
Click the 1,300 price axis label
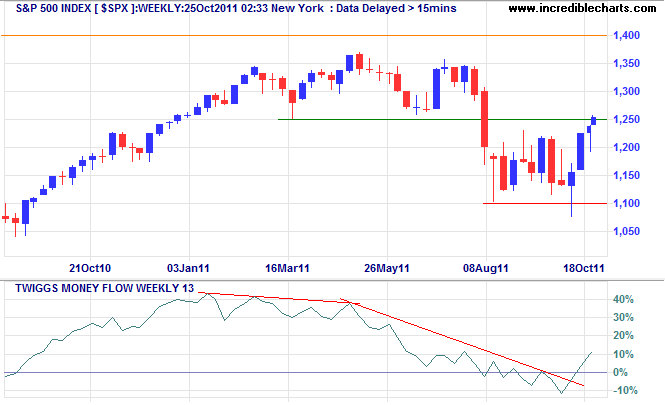pos(626,92)
